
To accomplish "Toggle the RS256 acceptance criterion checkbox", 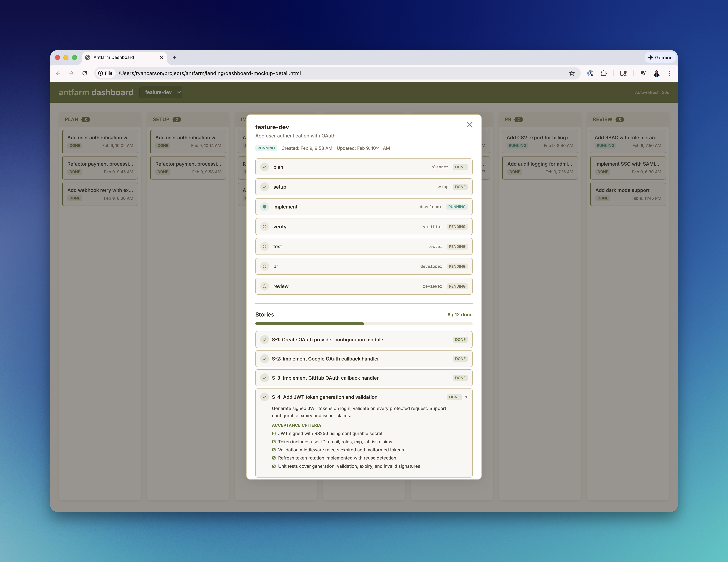I will pyautogui.click(x=274, y=433).
